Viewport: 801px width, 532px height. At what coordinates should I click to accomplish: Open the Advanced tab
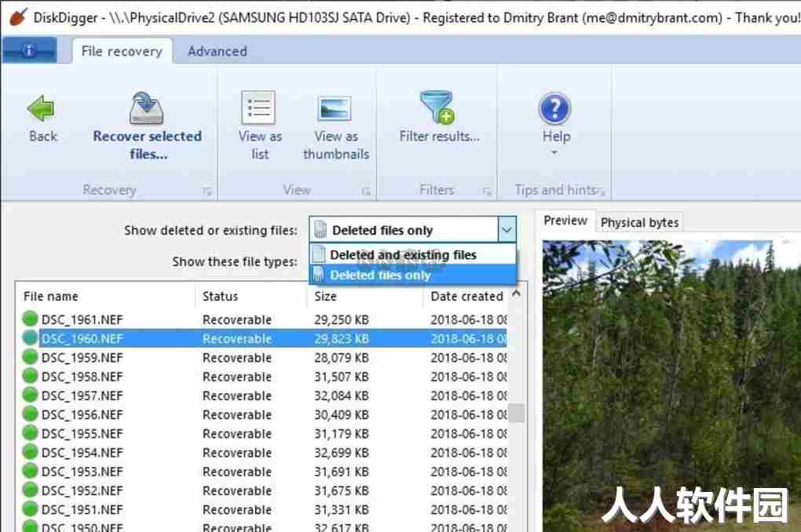point(217,51)
